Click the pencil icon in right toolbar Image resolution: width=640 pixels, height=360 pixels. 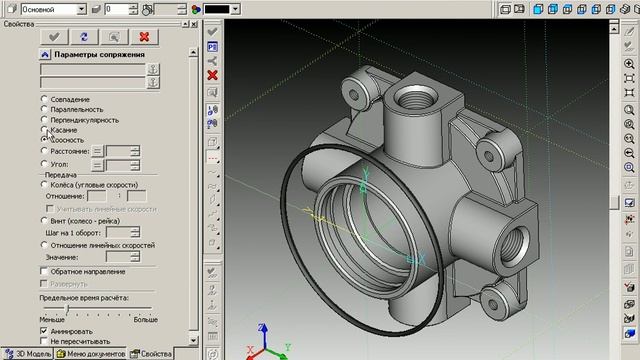click(629, 31)
